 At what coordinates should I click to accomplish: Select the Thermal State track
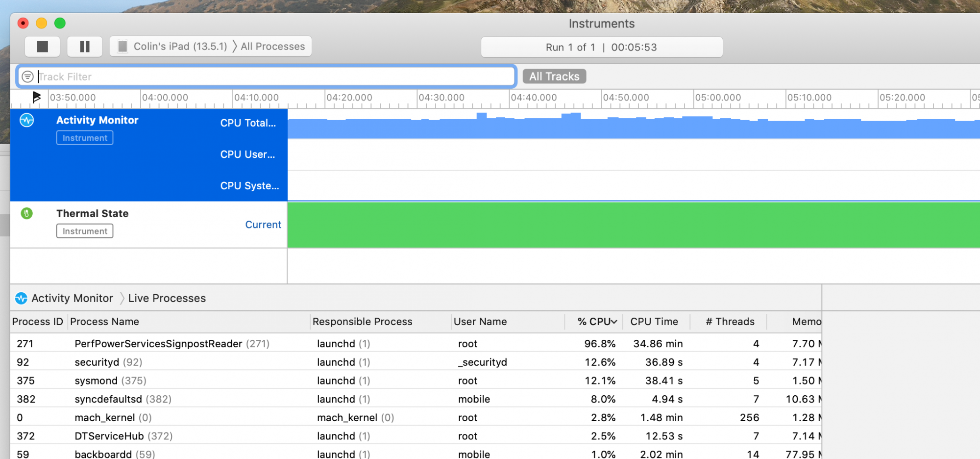148,225
